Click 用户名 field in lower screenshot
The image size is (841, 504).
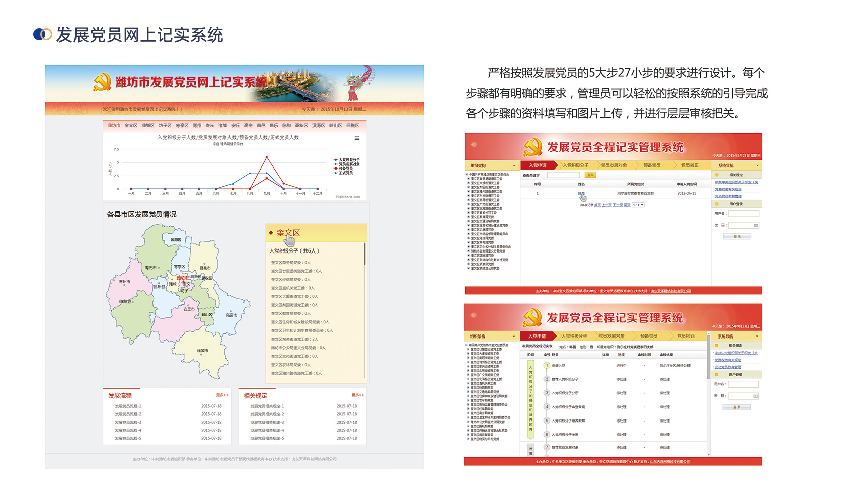[743, 384]
